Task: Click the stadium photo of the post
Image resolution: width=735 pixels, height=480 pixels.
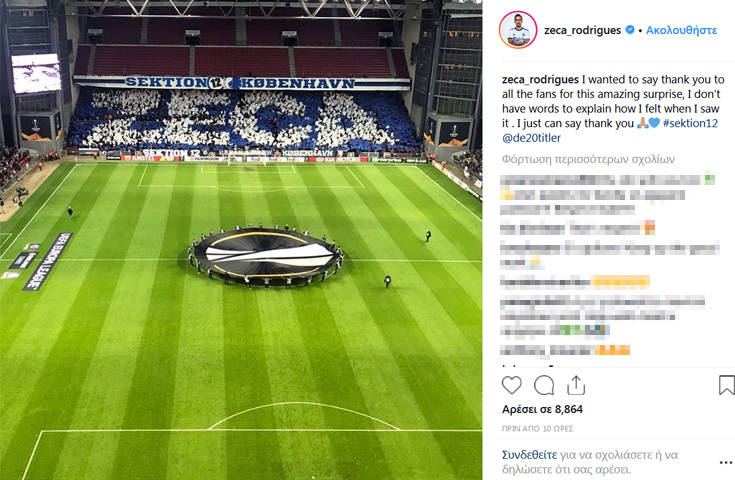Action: (241, 240)
